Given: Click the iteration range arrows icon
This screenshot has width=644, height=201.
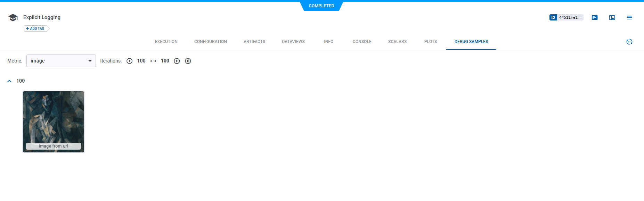Looking at the screenshot, I should click(153, 61).
